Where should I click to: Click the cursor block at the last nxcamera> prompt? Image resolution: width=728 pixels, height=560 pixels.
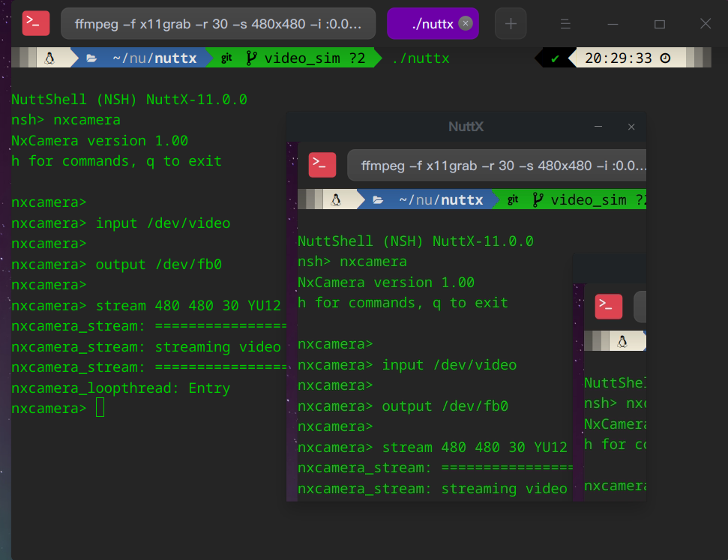100,408
